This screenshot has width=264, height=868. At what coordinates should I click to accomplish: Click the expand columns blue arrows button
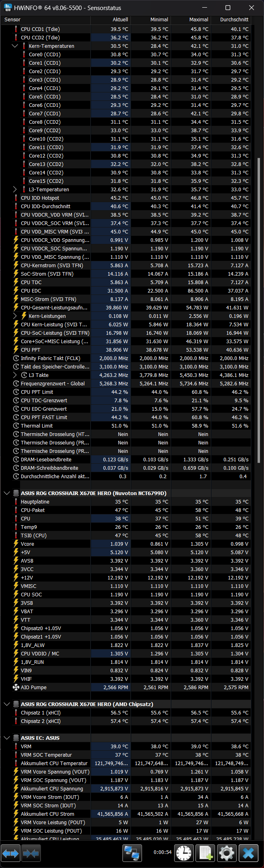point(11,853)
